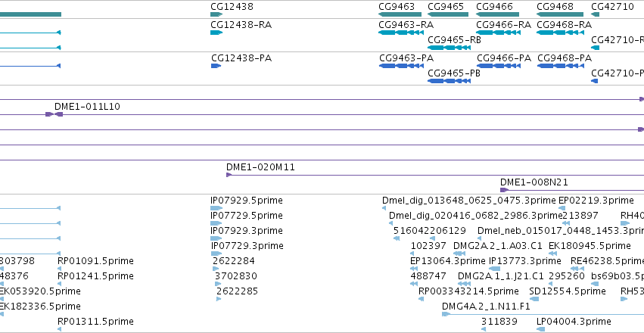
Task: Open clone DMG2A.1_1.J21.C1
Action: [501, 276]
